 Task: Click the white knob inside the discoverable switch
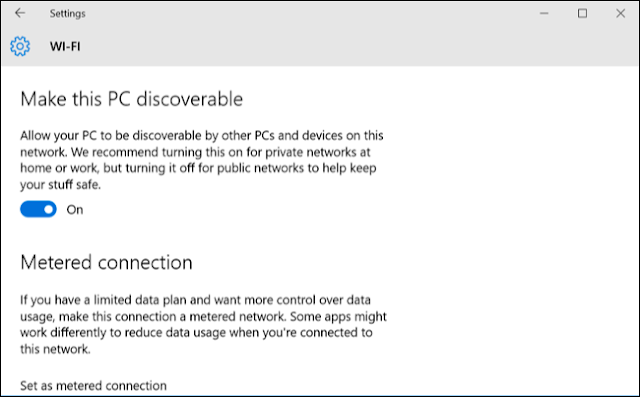pyautogui.click(x=49, y=209)
